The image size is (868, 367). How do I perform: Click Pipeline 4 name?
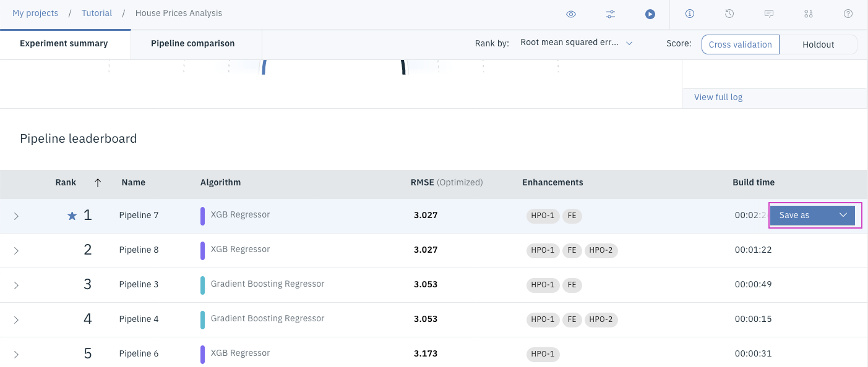[x=139, y=319]
